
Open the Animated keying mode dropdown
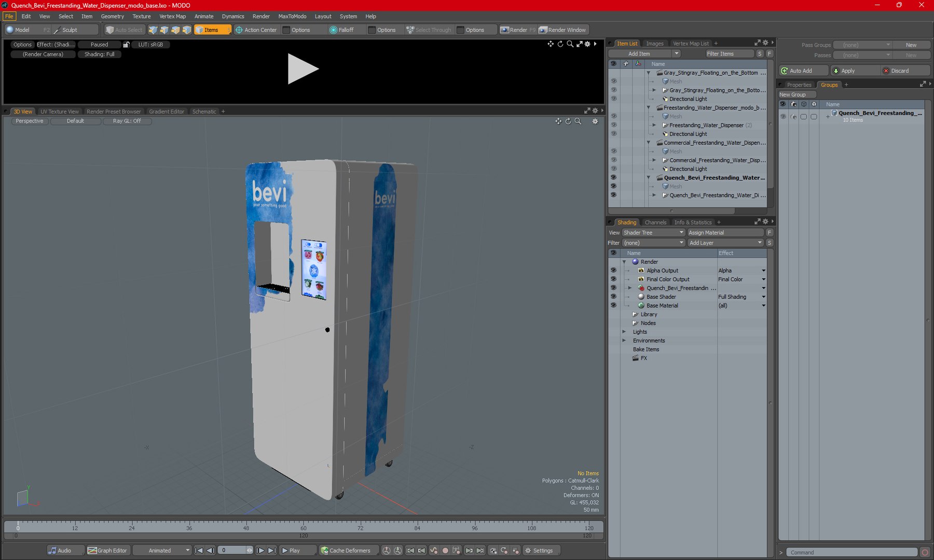162,551
